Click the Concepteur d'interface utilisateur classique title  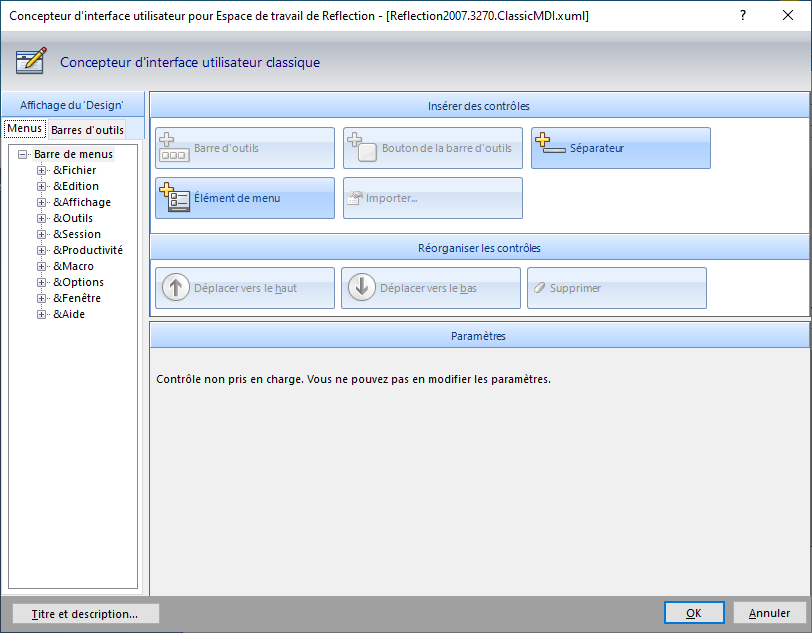(x=190, y=62)
